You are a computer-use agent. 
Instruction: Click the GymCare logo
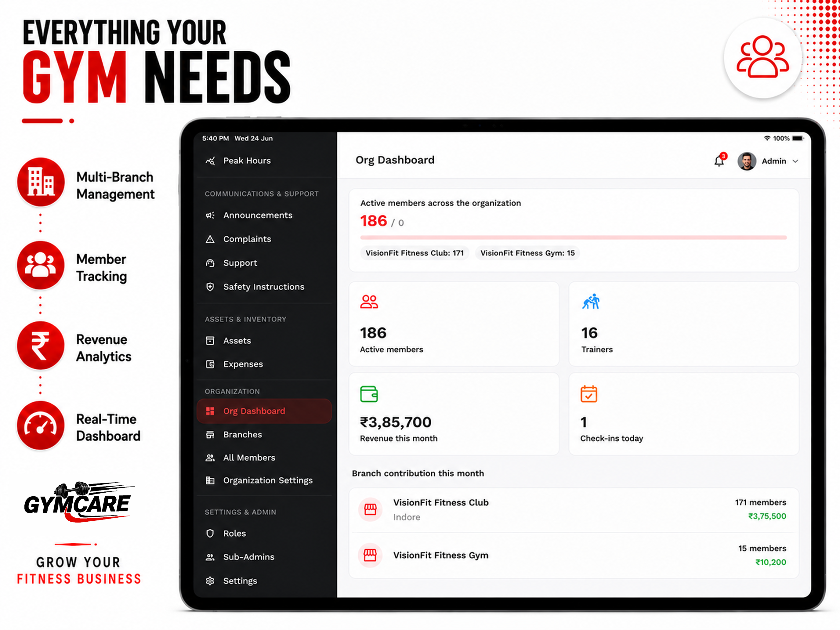coord(79,502)
